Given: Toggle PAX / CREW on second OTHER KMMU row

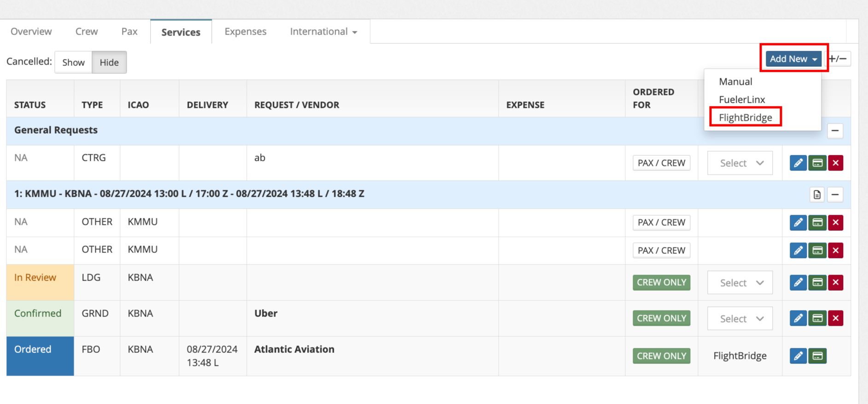Looking at the screenshot, I should click(x=661, y=250).
